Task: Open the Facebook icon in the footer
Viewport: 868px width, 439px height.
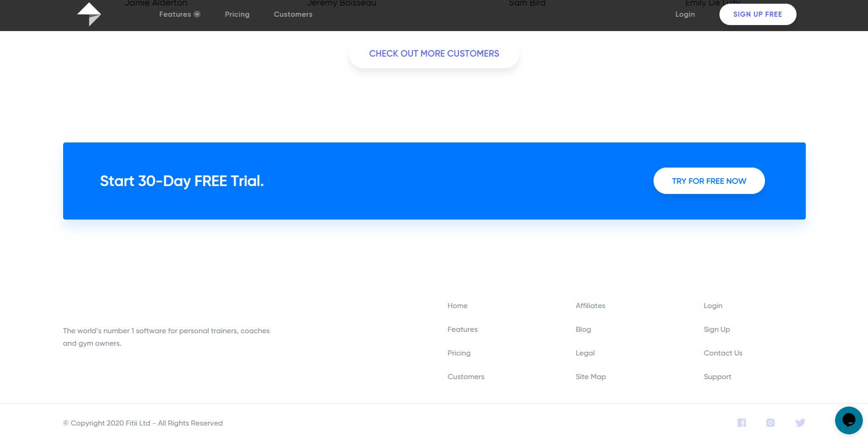Action: [742, 423]
